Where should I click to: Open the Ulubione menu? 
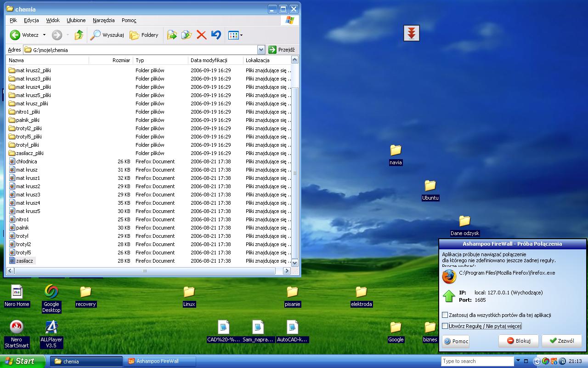(x=76, y=20)
